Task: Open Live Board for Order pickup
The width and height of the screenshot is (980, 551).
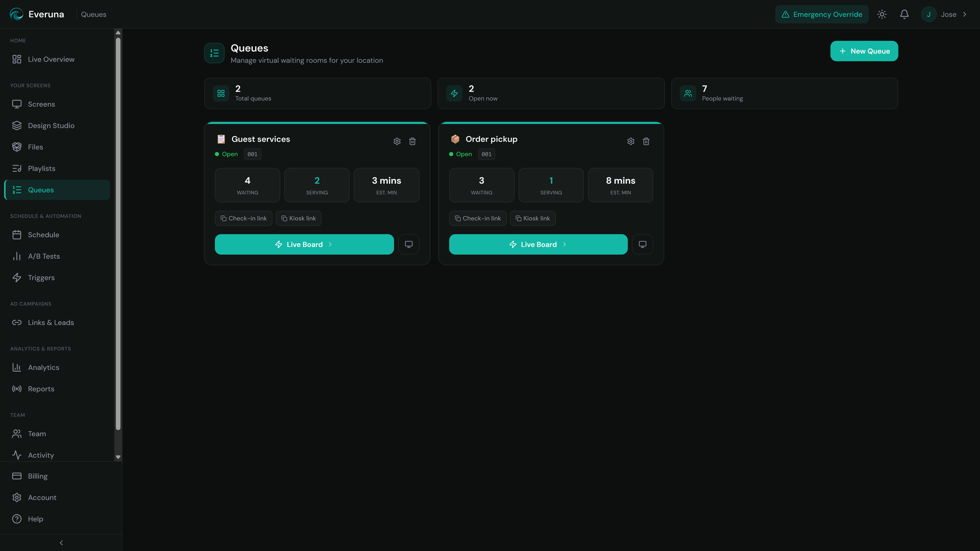Action: pyautogui.click(x=538, y=244)
